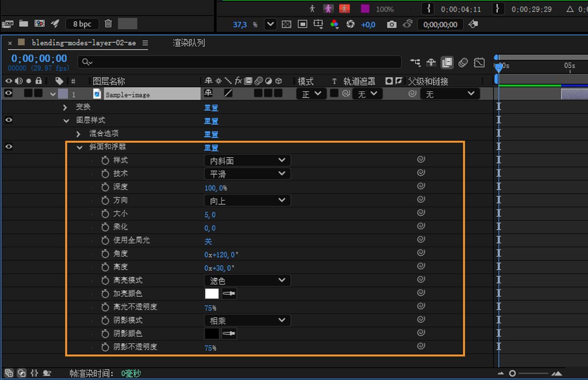This screenshot has width=588, height=380.
Task: Click the white 加亮颜色 color swatch
Action: coord(212,294)
